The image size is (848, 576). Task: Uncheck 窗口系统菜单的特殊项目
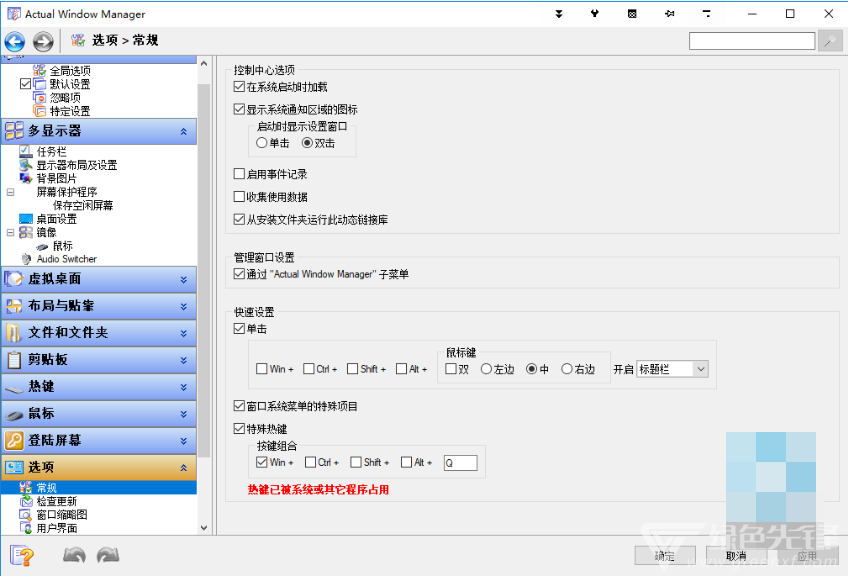click(239, 406)
